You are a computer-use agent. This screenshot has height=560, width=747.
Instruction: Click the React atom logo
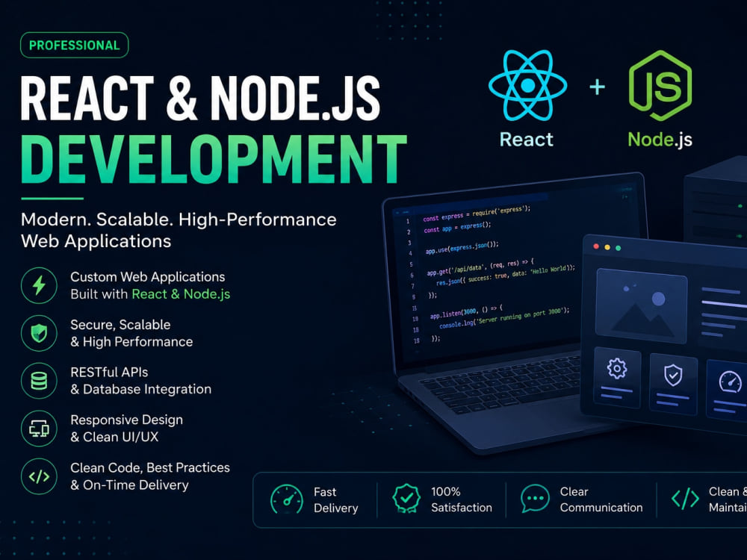tap(527, 85)
